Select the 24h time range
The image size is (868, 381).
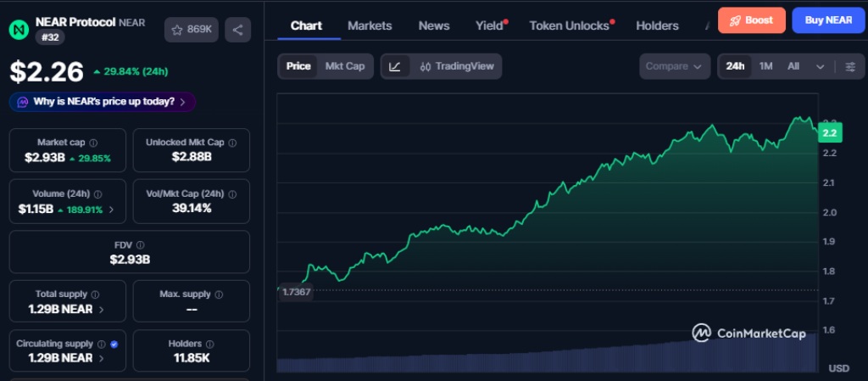(735, 66)
